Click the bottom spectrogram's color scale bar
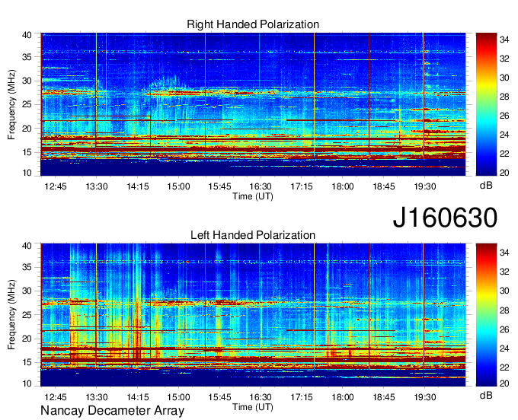The image size is (518, 420). point(486,314)
